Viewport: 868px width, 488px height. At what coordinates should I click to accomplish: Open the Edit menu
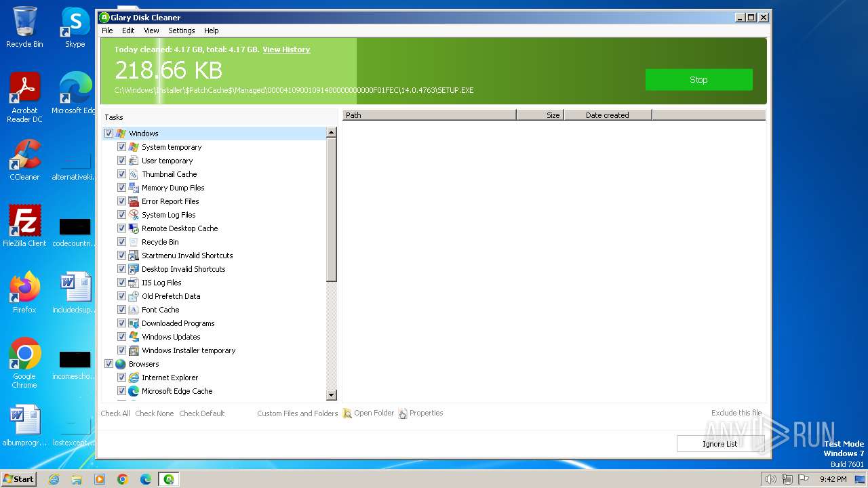[x=128, y=30]
